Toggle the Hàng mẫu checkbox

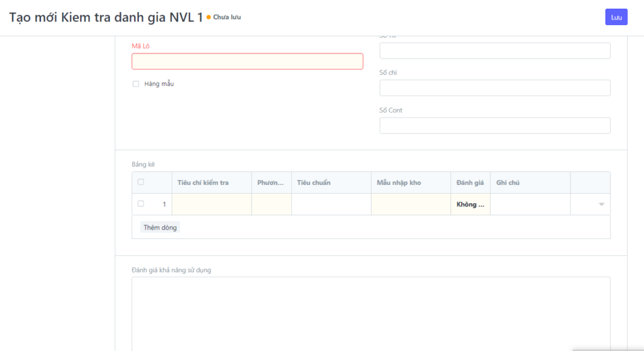(136, 84)
